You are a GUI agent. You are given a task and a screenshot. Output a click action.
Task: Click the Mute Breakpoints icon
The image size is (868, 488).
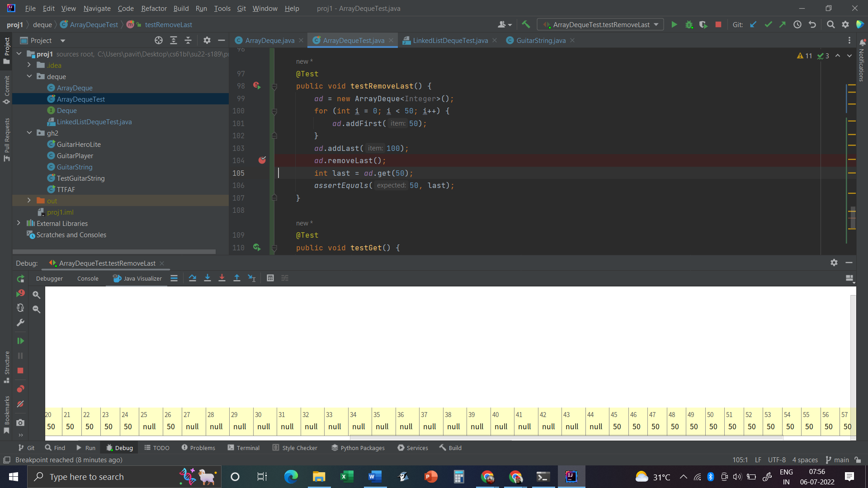(20, 404)
